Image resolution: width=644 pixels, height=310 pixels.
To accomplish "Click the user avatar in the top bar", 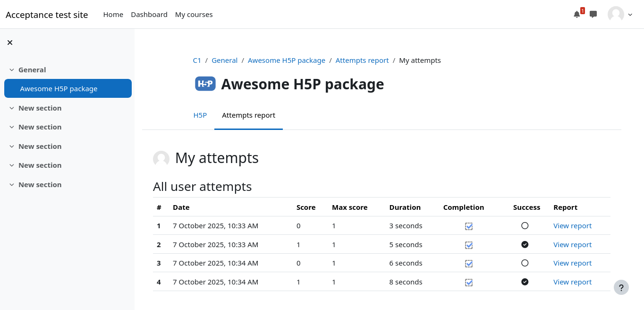I will [616, 15].
